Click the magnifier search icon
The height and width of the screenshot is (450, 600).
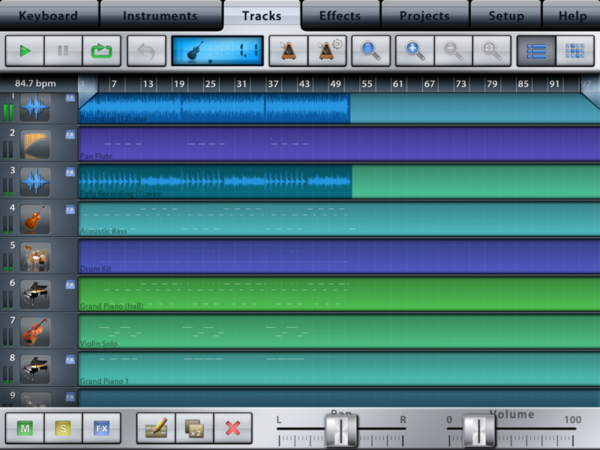(x=370, y=51)
